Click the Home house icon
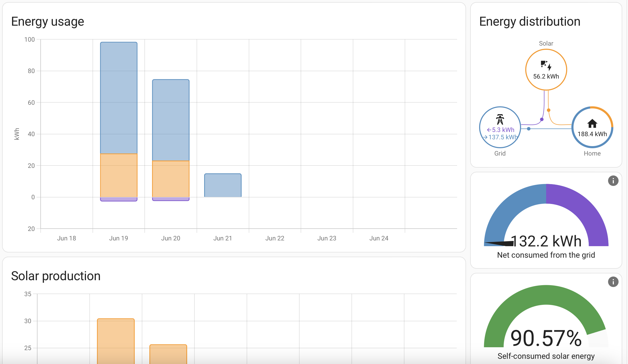This screenshot has width=628, height=364. tap(592, 123)
